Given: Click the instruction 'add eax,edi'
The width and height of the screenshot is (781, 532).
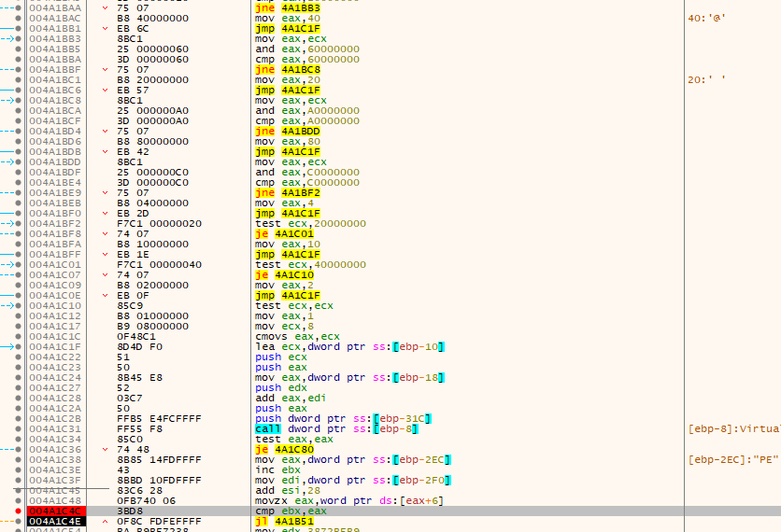Looking at the screenshot, I should pyautogui.click(x=291, y=399).
